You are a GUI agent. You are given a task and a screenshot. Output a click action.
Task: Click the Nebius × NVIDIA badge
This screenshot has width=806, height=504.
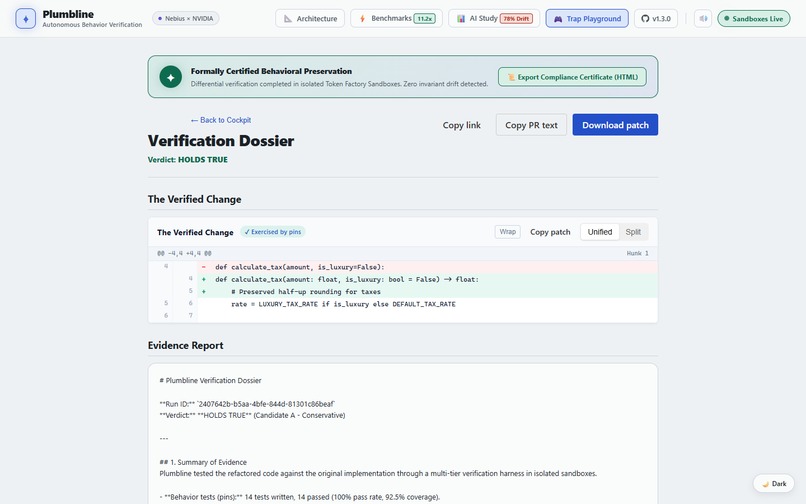point(186,19)
